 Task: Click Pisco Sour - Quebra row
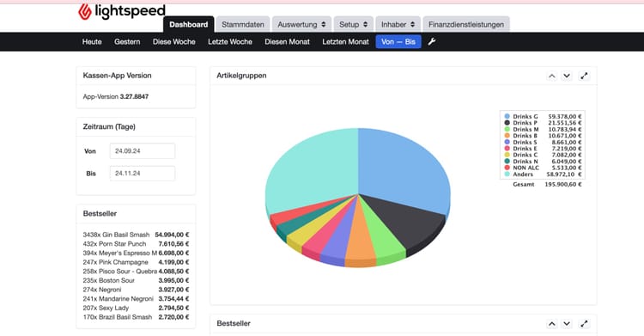tap(136, 272)
